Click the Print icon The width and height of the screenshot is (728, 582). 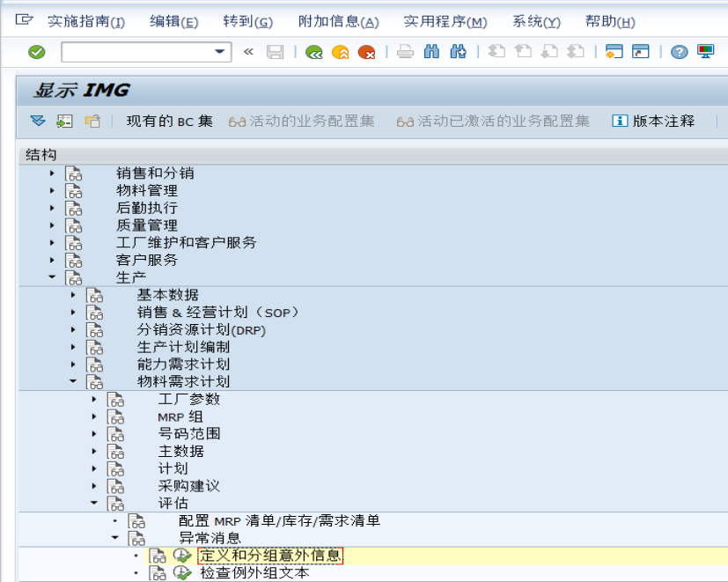click(405, 52)
